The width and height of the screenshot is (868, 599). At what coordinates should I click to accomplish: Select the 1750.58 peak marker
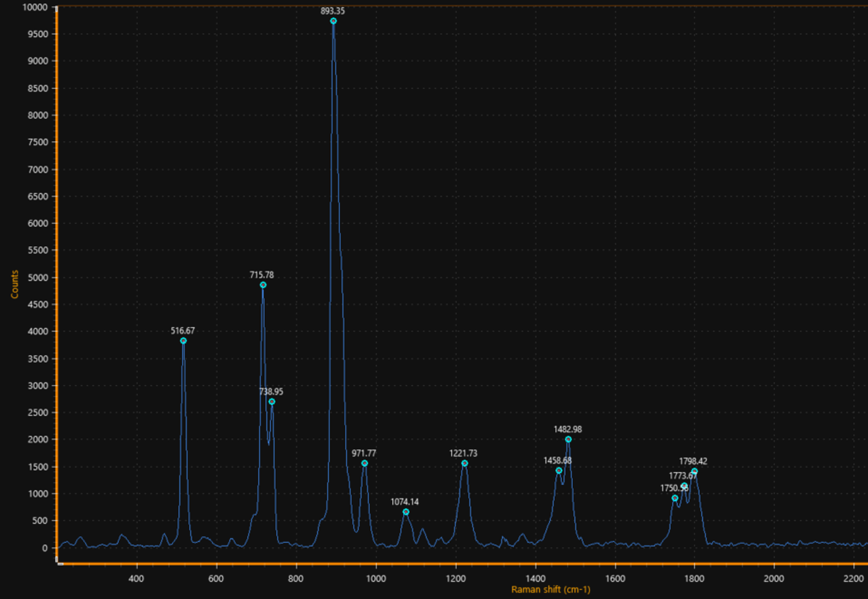[x=675, y=498]
